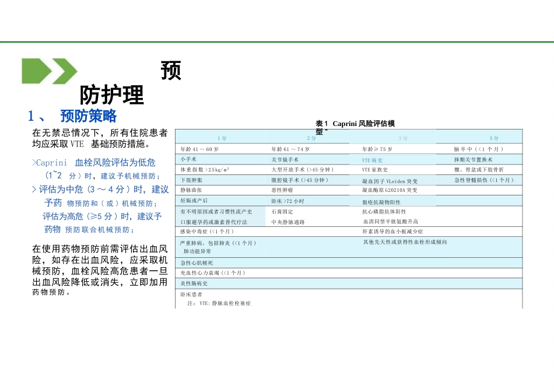This screenshot has height=392, width=554.
Task: Select cell '体重指数 >25kg/m²'
Action: coord(205,170)
